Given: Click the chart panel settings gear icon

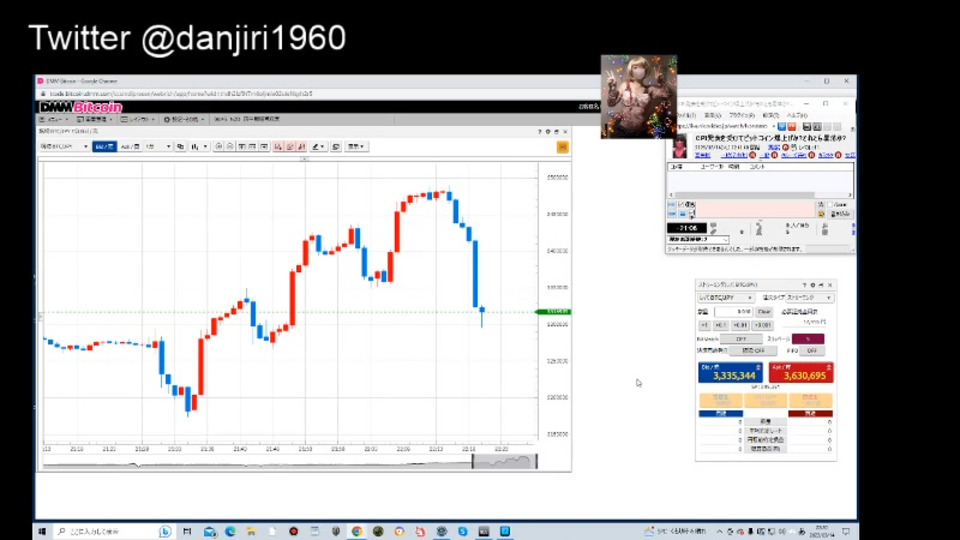Looking at the screenshot, I should pyautogui.click(x=548, y=132).
